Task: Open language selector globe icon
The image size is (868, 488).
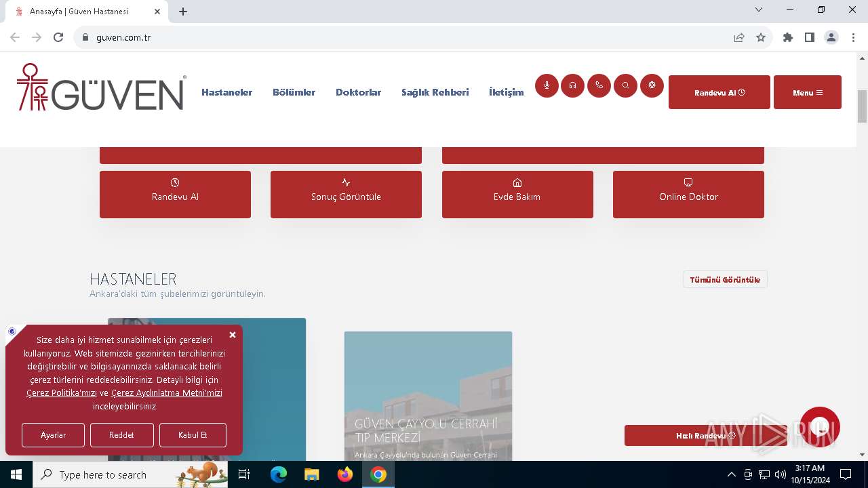Action: (x=652, y=85)
